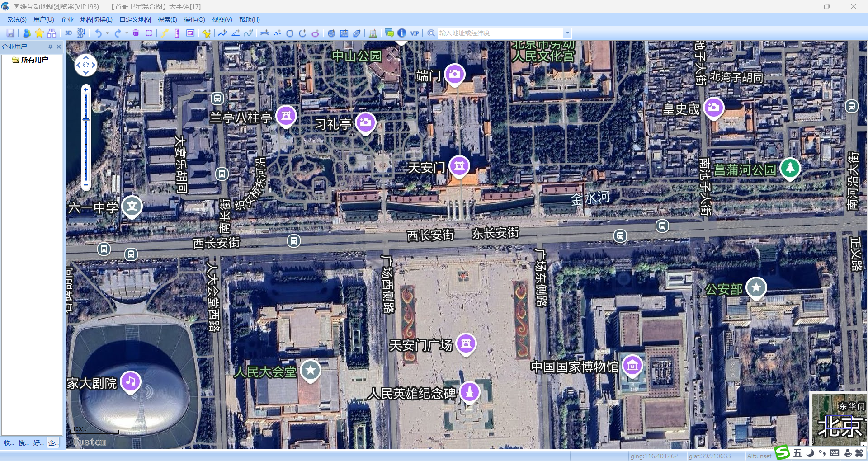Open the 操作(O) menu

tap(194, 19)
